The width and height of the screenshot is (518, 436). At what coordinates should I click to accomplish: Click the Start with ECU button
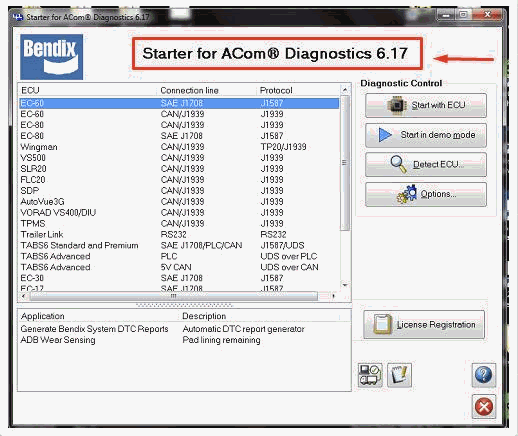(426, 105)
